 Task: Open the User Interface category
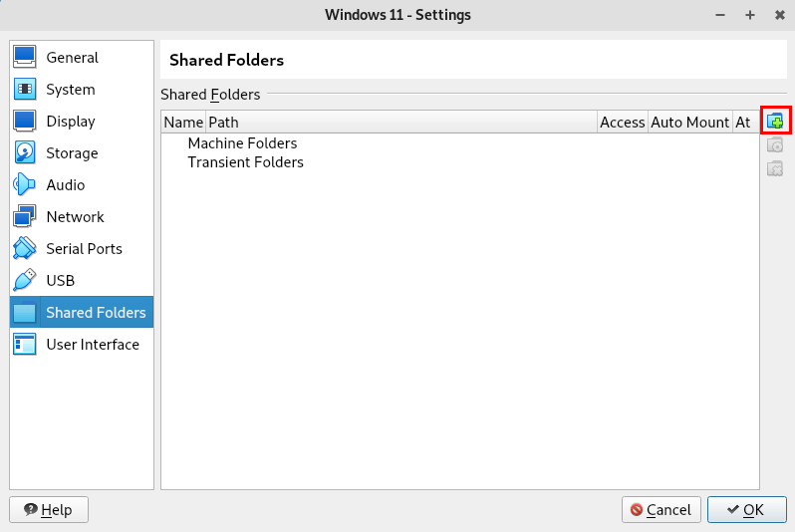click(82, 345)
